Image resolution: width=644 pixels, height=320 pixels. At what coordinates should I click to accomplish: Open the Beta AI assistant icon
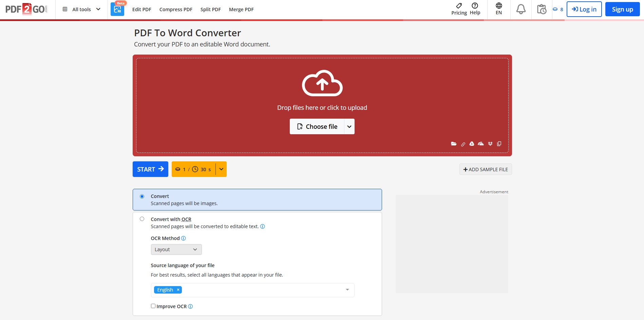point(117,9)
